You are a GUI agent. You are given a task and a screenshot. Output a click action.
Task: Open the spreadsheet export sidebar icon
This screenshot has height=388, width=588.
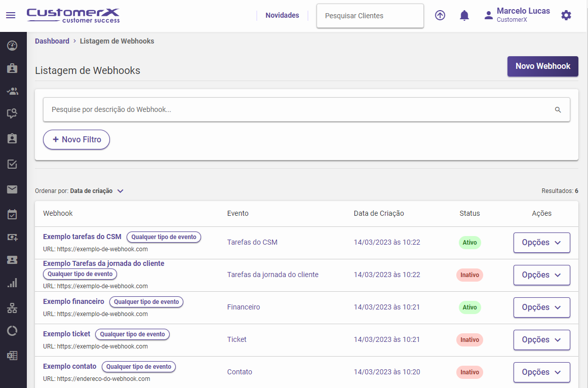[12, 356]
